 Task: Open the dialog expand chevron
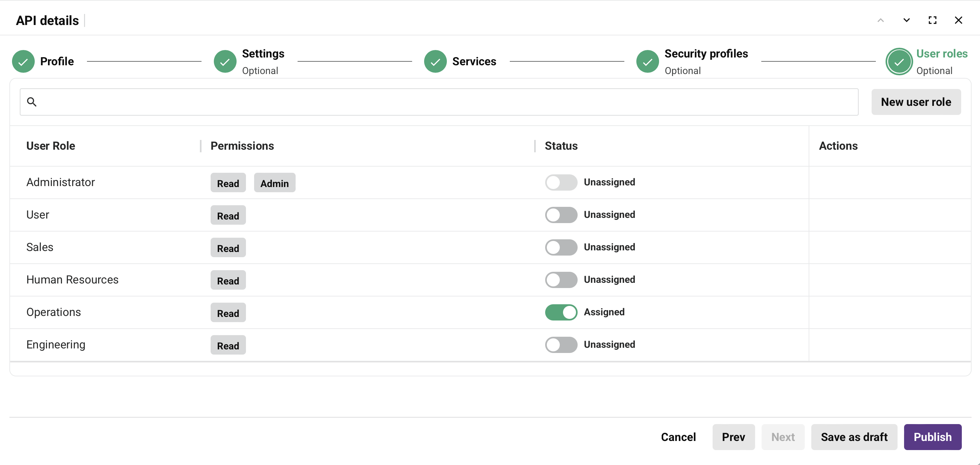[907, 20]
